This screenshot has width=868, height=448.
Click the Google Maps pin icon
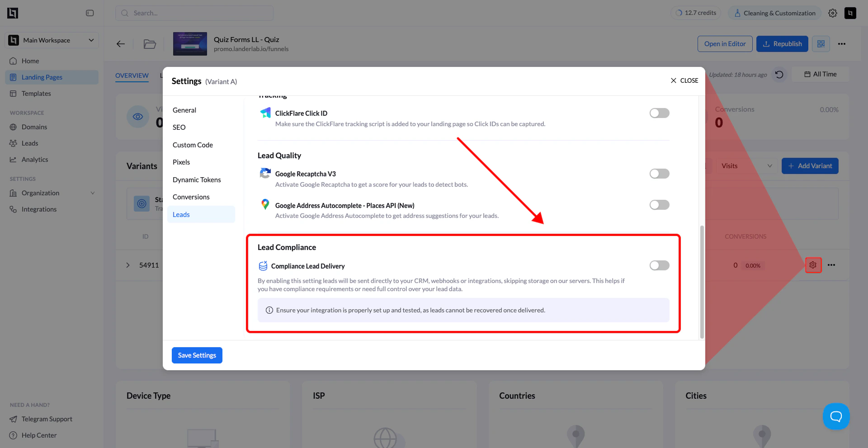tap(265, 204)
